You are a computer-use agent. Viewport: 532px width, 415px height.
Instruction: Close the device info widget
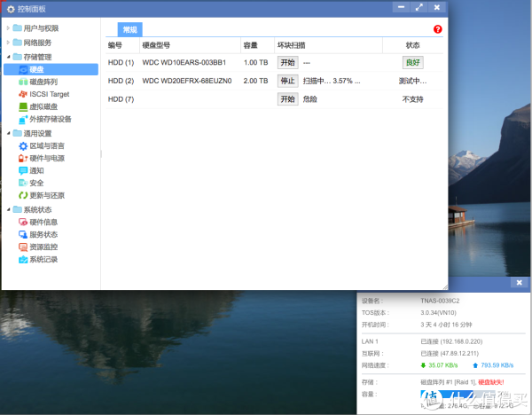click(x=520, y=284)
